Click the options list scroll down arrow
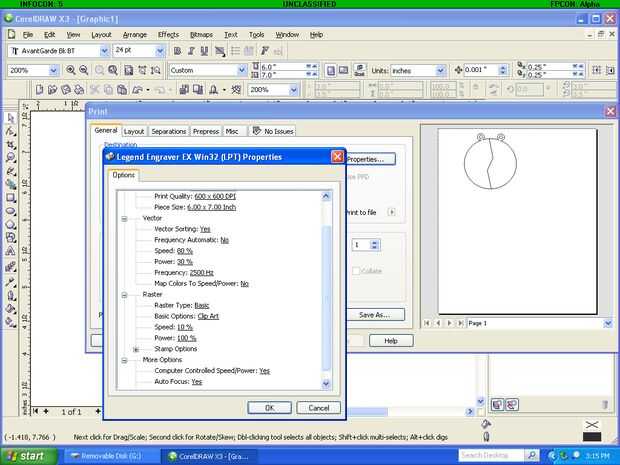Screen dimensions: 620x465 326,383
